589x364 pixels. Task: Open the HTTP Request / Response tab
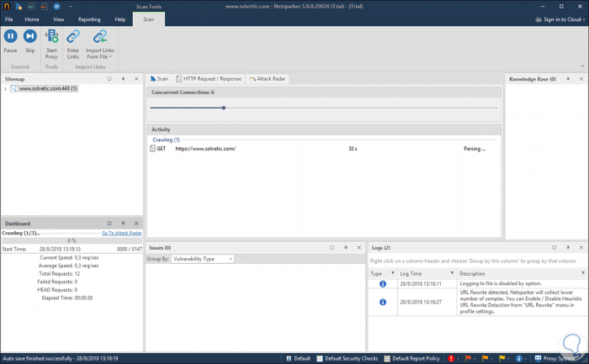[209, 79]
